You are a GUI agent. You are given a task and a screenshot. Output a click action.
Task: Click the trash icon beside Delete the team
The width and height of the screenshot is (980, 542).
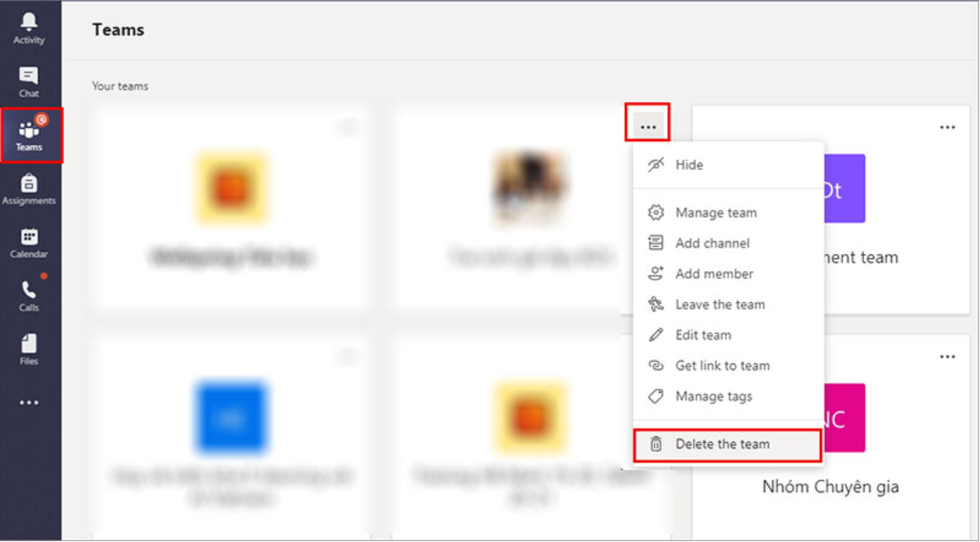655,445
